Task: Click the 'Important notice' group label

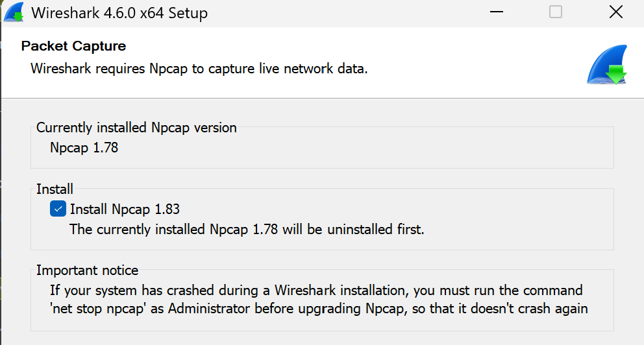Action: click(x=87, y=270)
